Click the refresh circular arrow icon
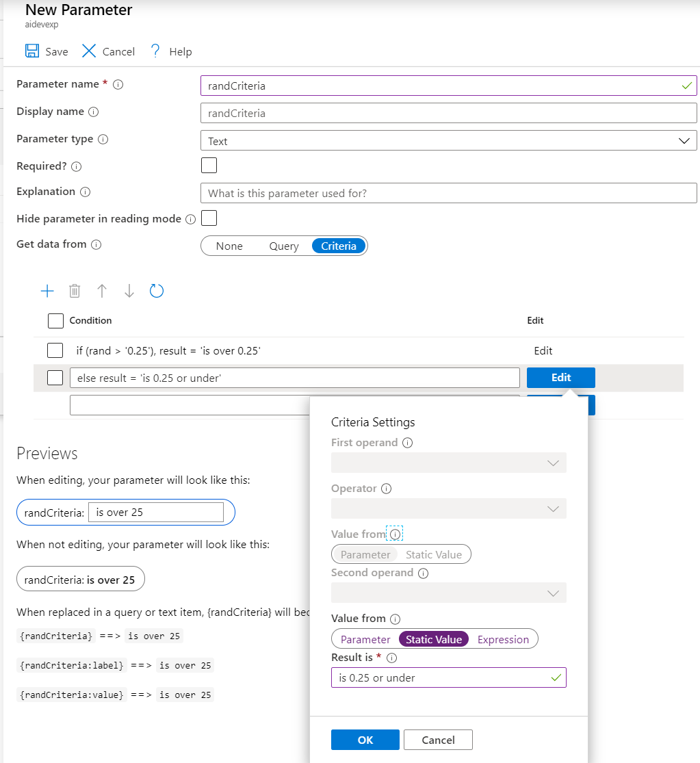The width and height of the screenshot is (700, 763). tap(157, 291)
